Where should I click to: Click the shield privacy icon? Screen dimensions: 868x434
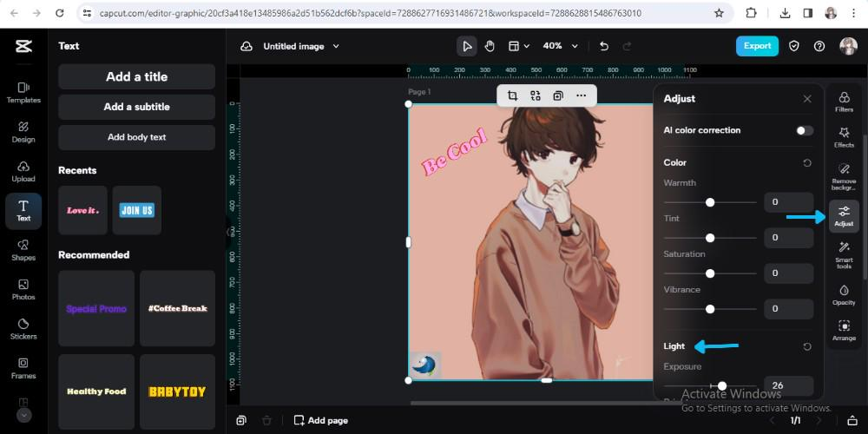pos(794,47)
